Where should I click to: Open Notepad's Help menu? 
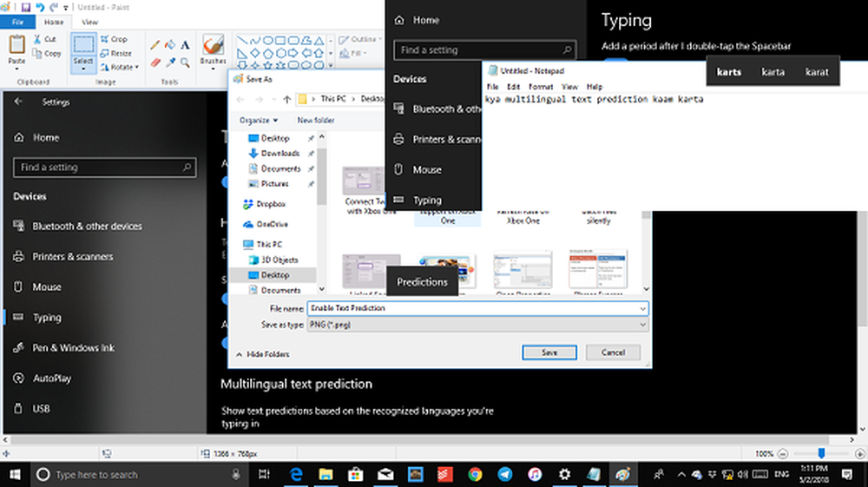click(x=594, y=87)
